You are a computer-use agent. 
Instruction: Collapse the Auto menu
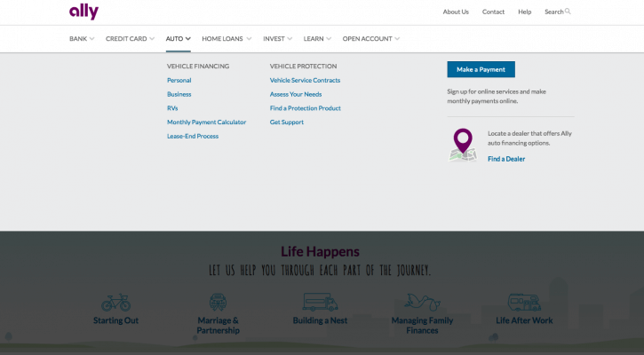point(178,39)
